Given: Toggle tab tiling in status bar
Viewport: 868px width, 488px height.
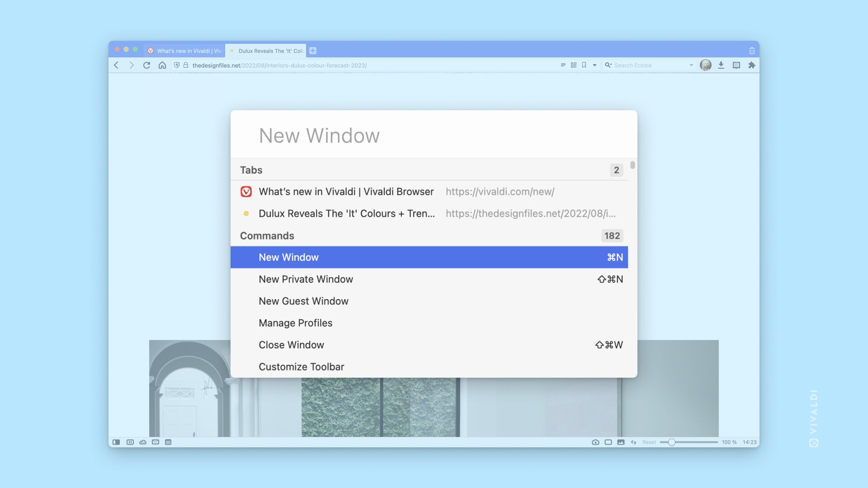Looking at the screenshot, I should [x=608, y=442].
